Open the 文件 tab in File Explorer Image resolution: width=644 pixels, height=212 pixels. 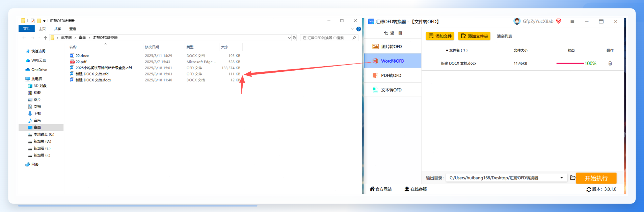coord(27,29)
